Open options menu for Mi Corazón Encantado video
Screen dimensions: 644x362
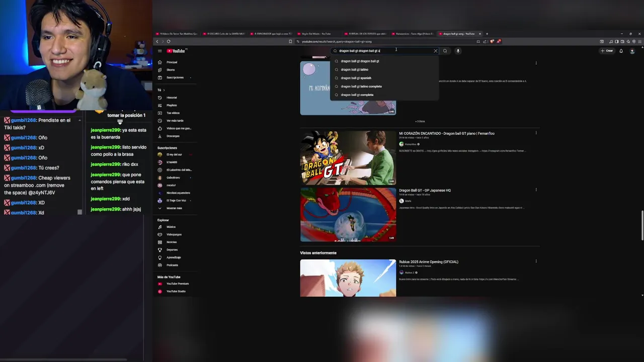tap(536, 133)
